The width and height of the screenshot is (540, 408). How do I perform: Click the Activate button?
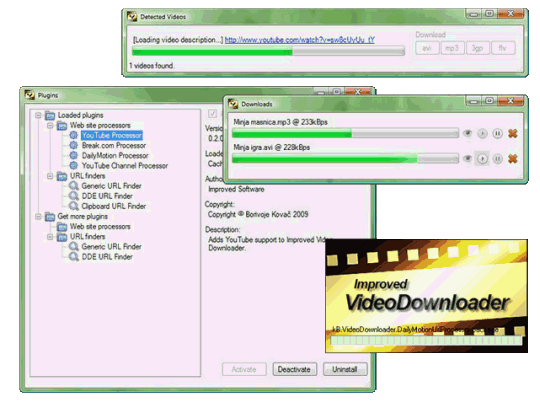244,369
